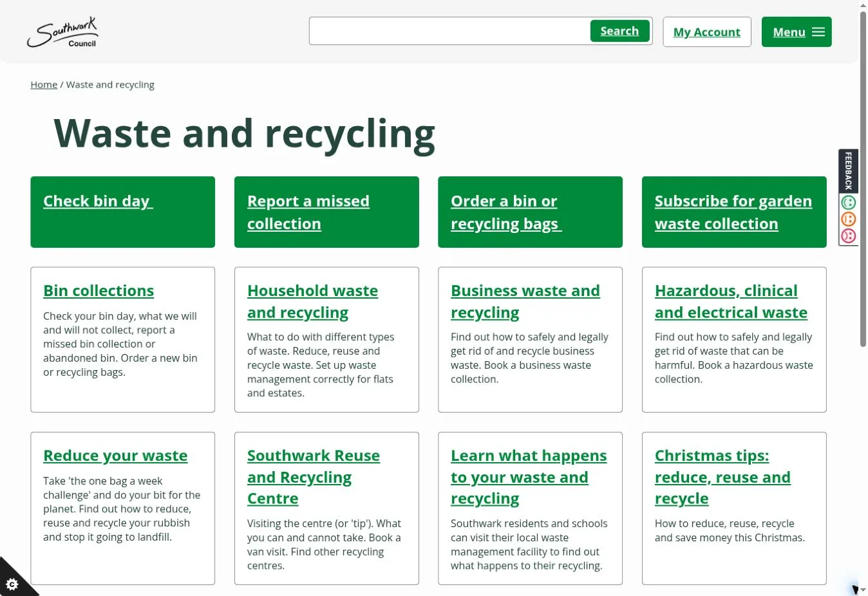Image resolution: width=868 pixels, height=596 pixels.
Task: Select the green happy feedback face
Action: point(849,203)
